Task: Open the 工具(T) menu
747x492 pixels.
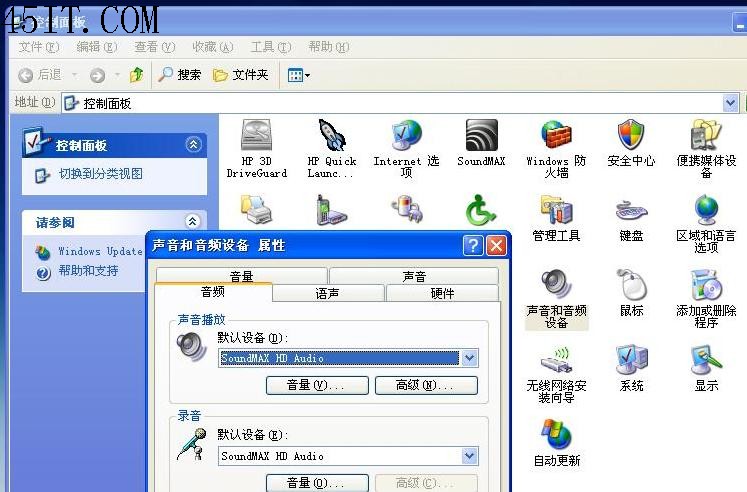Action: 271,47
